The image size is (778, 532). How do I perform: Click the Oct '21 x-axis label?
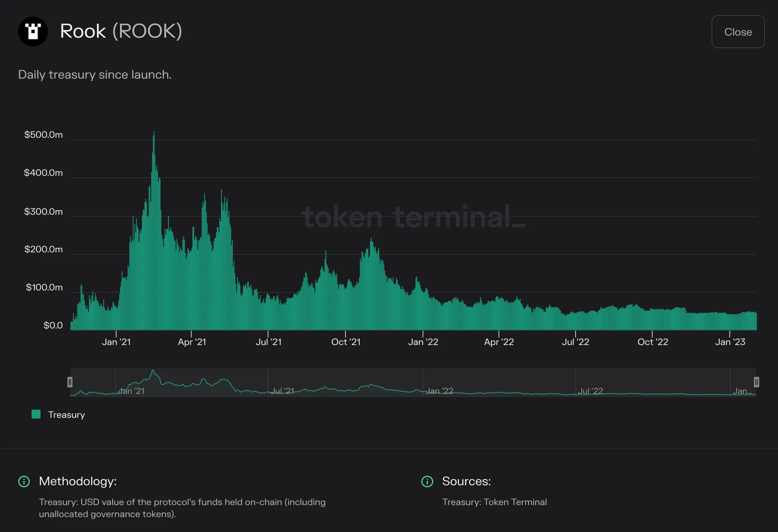(x=346, y=342)
